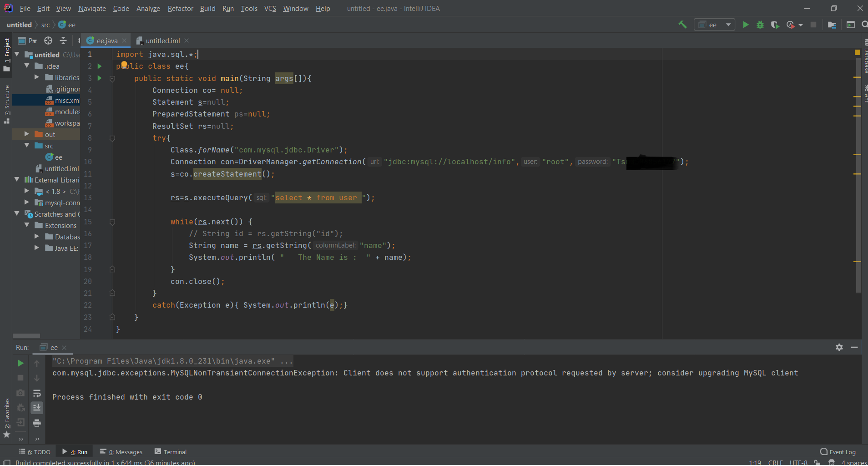Click the up arrow stack trace icon
Screen dimensions: 868x466
[37, 363]
